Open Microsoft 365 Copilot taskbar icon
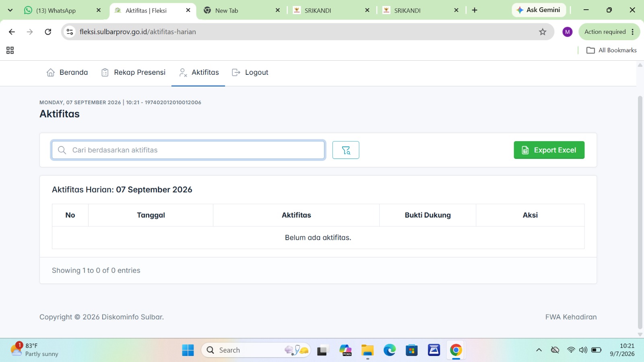 point(345,350)
